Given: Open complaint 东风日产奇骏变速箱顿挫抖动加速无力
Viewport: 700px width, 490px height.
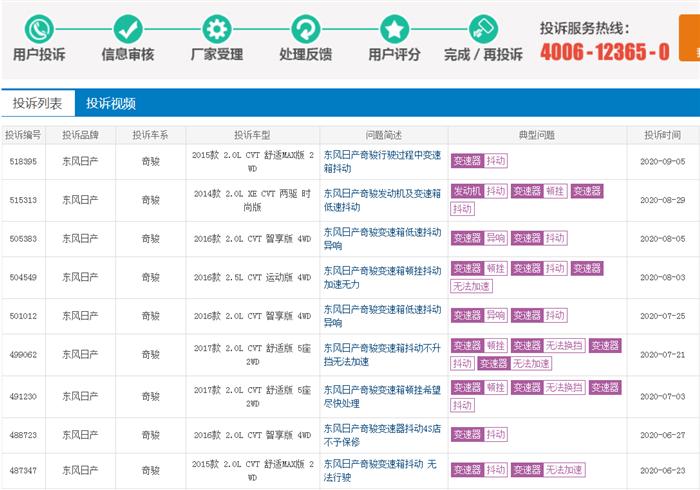Looking at the screenshot, I should (x=382, y=277).
